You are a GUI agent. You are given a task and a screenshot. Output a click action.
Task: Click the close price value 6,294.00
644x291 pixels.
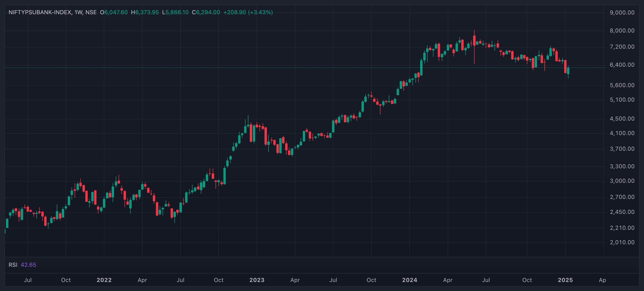click(x=208, y=12)
